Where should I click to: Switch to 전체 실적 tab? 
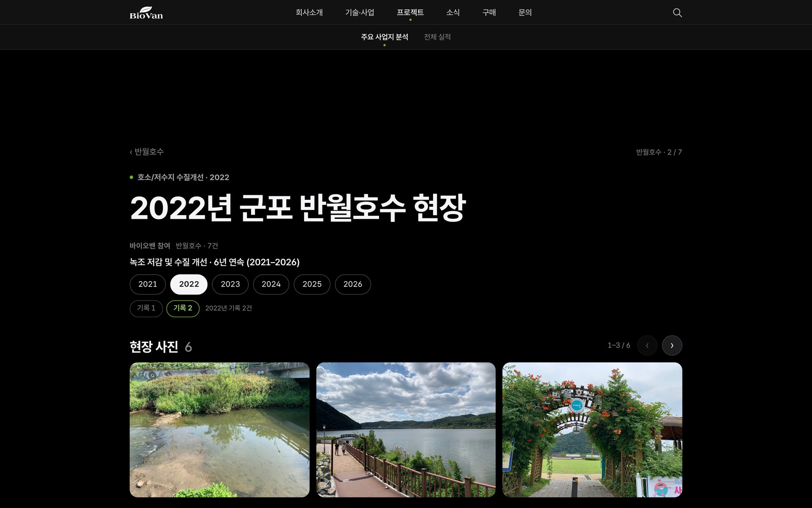437,37
